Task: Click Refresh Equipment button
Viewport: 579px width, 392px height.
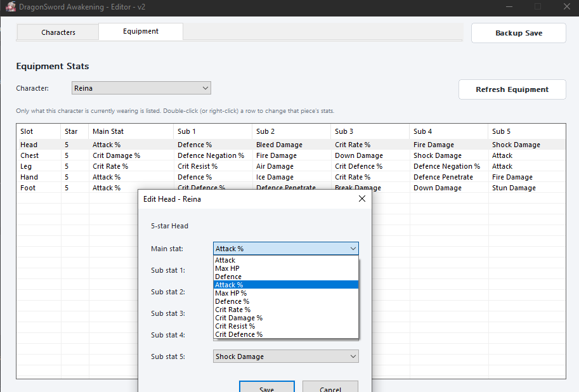Action: tap(512, 89)
